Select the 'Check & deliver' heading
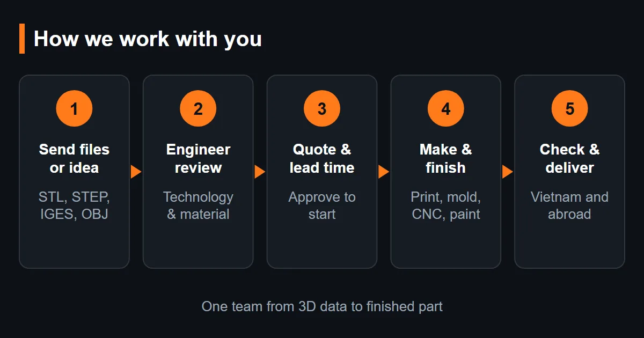The height and width of the screenshot is (338, 644). click(570, 158)
